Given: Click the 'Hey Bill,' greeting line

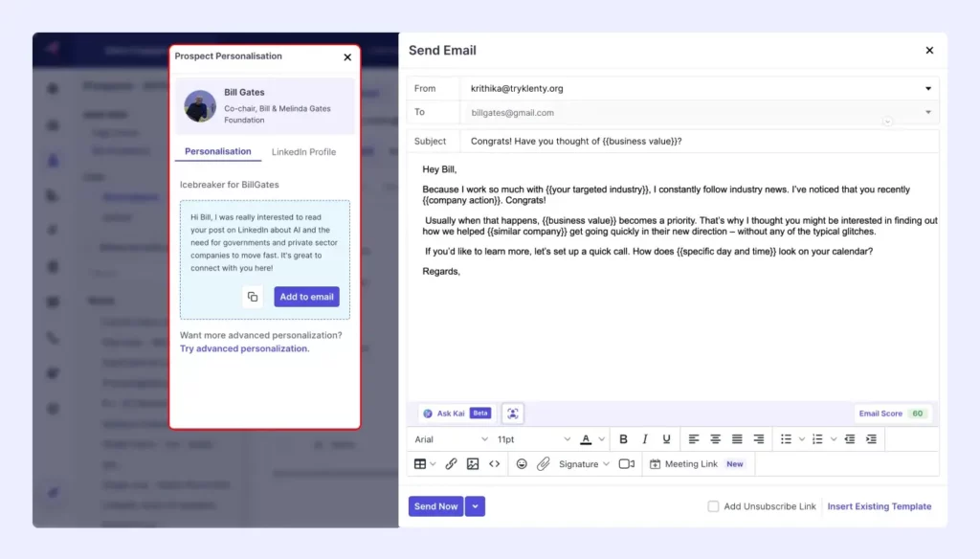Looking at the screenshot, I should pos(439,169).
